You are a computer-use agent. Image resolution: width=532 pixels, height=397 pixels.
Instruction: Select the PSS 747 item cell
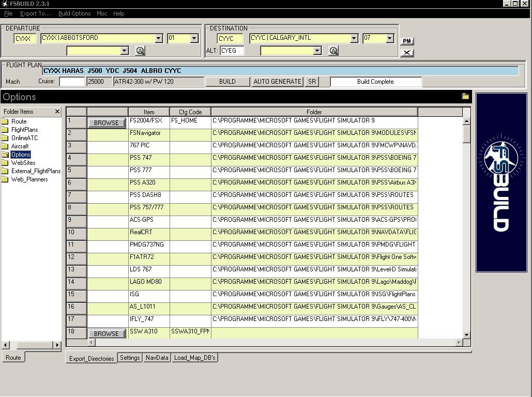(x=149, y=160)
